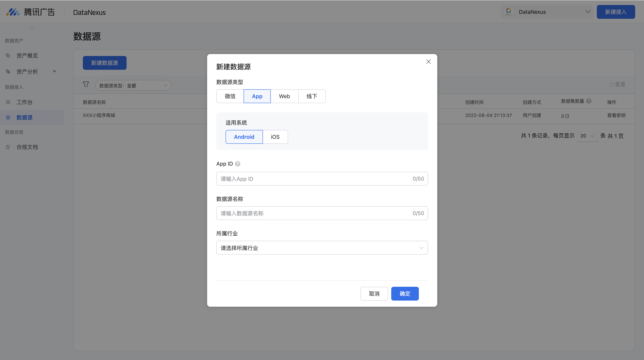The height and width of the screenshot is (360, 644).
Task: Click the DataNexus account avatar icon
Action: click(x=508, y=12)
